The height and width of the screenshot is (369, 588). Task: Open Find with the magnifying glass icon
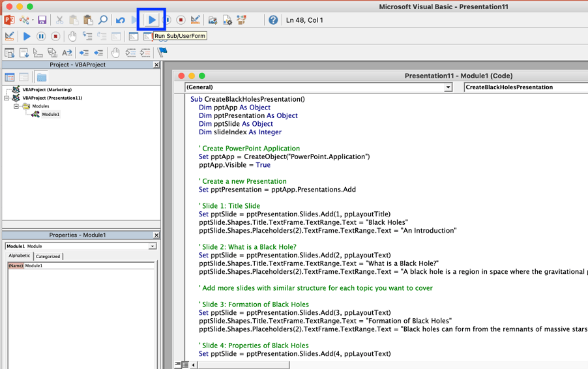tap(103, 20)
